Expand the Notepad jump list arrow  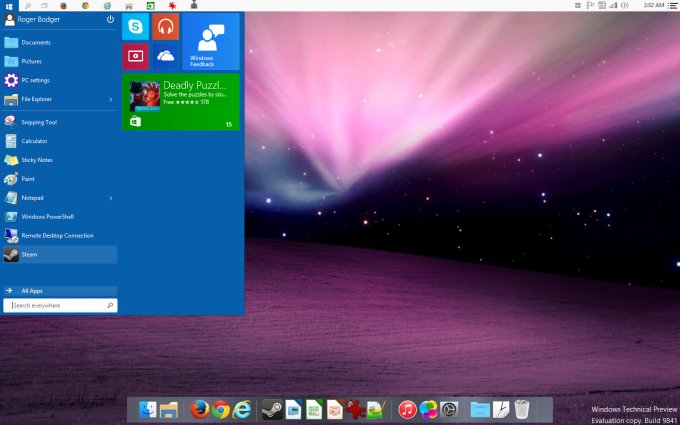[110, 198]
